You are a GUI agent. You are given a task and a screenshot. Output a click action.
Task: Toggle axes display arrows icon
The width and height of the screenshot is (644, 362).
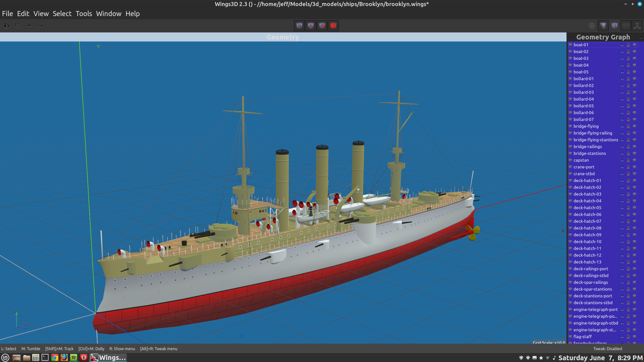[637, 26]
